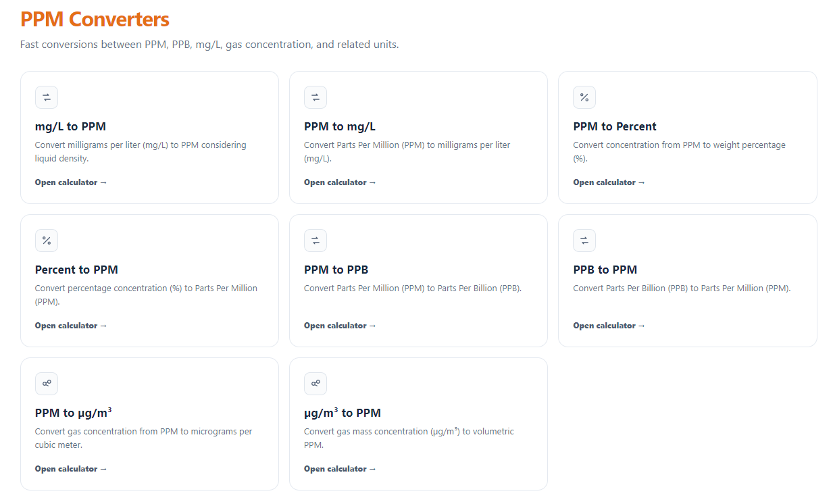Click the swap icon on PPB to PPM card
833x504 pixels.
[x=584, y=241]
